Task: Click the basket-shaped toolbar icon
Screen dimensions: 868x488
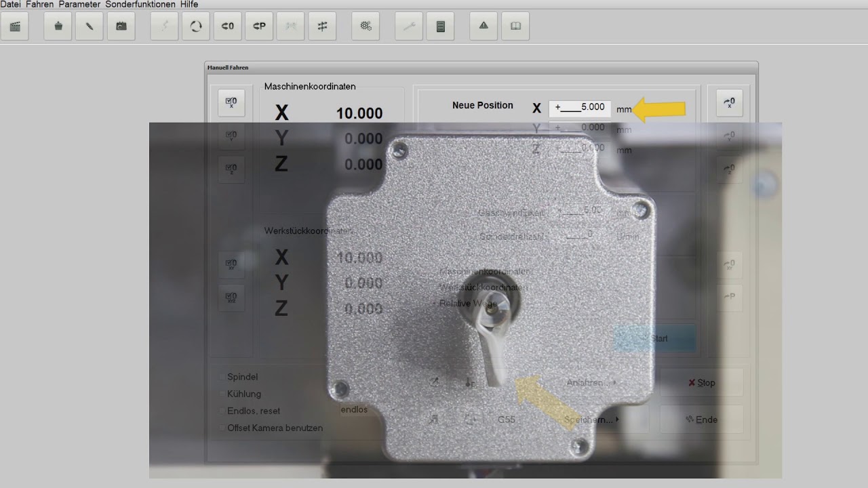Action: [58, 26]
